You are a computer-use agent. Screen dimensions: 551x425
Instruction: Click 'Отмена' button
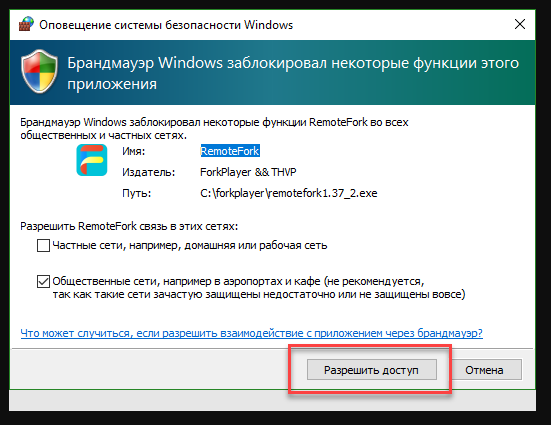tap(484, 370)
